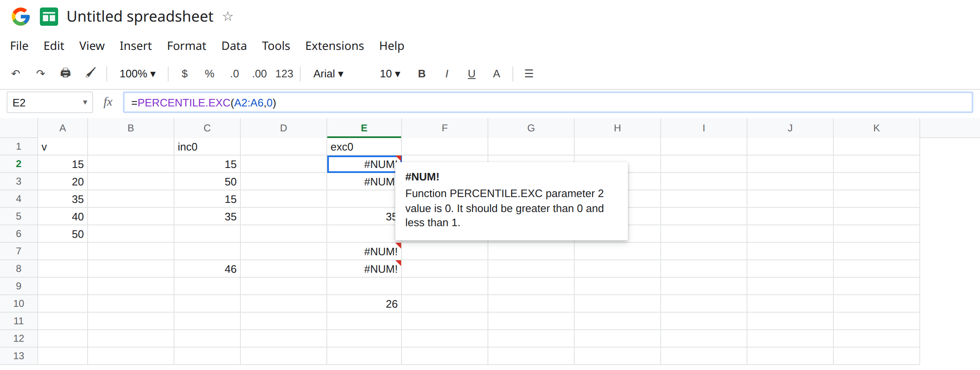The image size is (980, 370).
Task: Open the font size 10 dropdown
Action: [x=390, y=74]
